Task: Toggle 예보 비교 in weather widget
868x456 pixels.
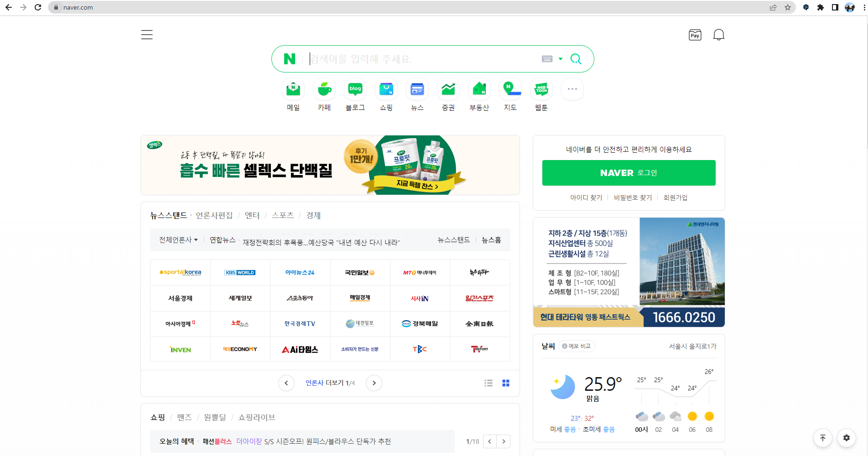Action: [577, 346]
